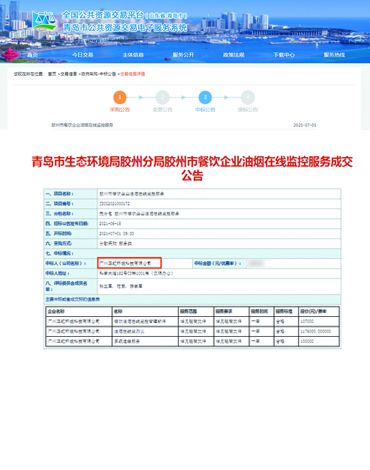The height and width of the screenshot is (470, 370).
Task: Click the red flower icon beside the navigation bar
Action: 10,55
